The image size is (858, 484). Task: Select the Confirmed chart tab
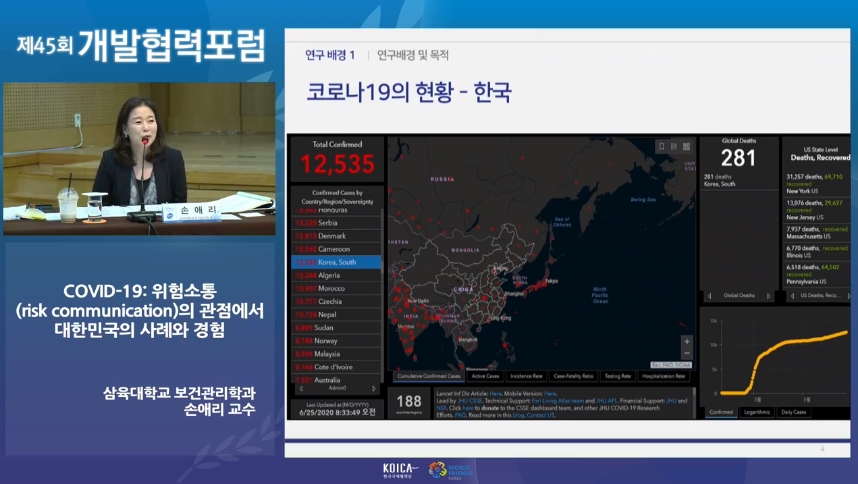(721, 412)
